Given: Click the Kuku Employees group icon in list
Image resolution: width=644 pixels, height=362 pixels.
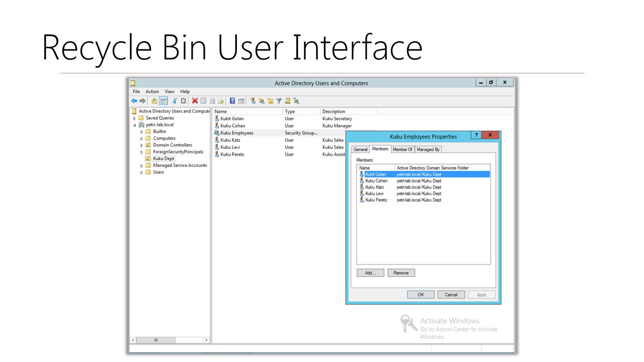Looking at the screenshot, I should click(x=217, y=133).
